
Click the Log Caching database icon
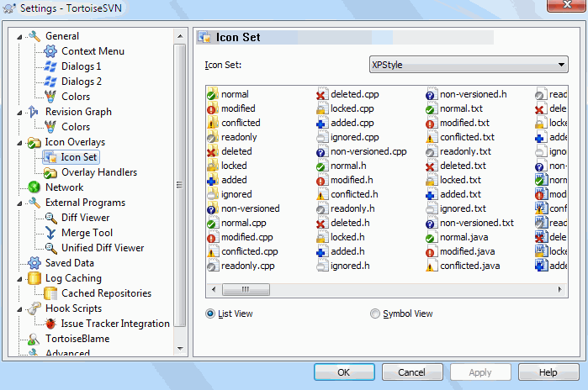[34, 278]
